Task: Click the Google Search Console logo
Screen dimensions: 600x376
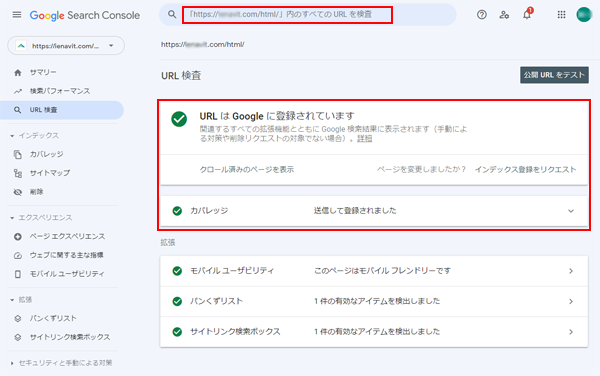Action: 85,15
